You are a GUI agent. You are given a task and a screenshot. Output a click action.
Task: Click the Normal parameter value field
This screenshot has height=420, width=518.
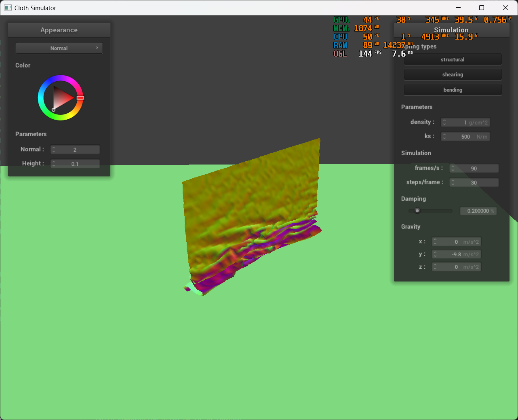click(75, 150)
